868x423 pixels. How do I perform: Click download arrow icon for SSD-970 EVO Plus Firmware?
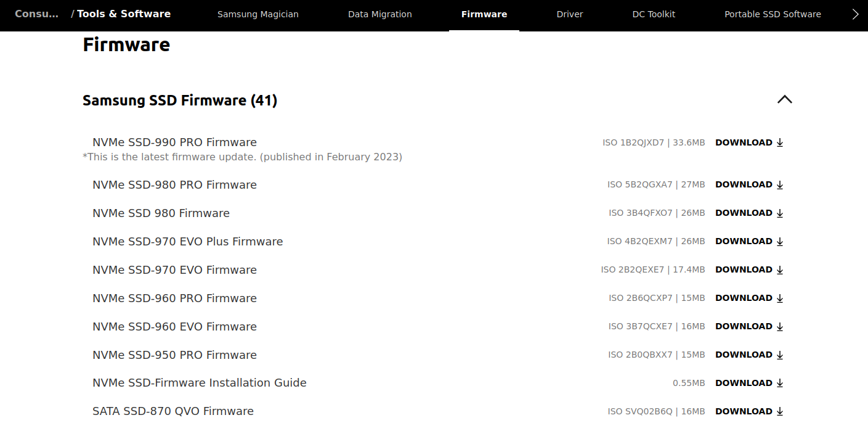click(780, 241)
